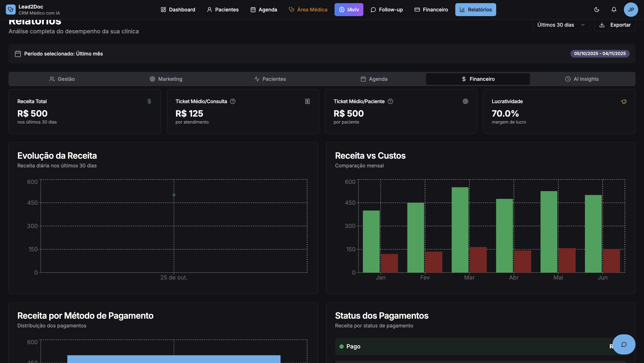Viewport: 644px width, 363px height.
Task: Open the notifications bell
Action: [x=614, y=9]
